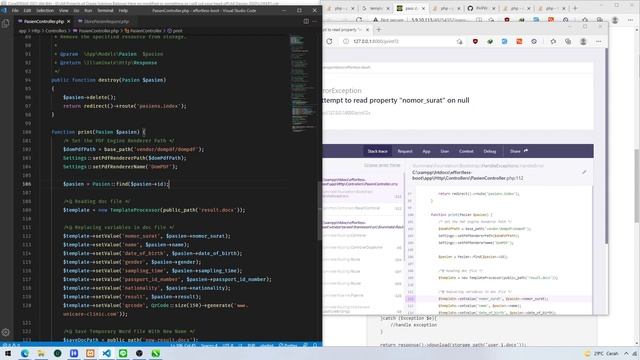
Task: Click line 106 Pasien::find code
Action: [116, 184]
